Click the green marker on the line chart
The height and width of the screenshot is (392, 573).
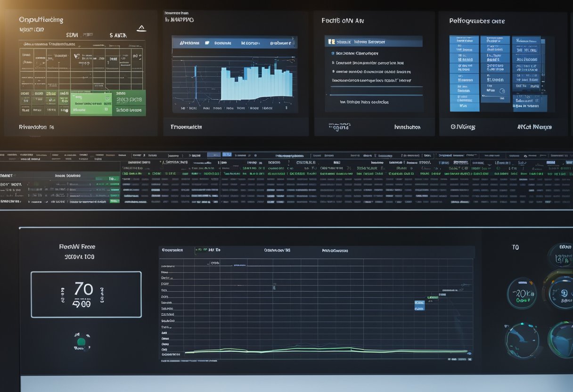coord(433,297)
